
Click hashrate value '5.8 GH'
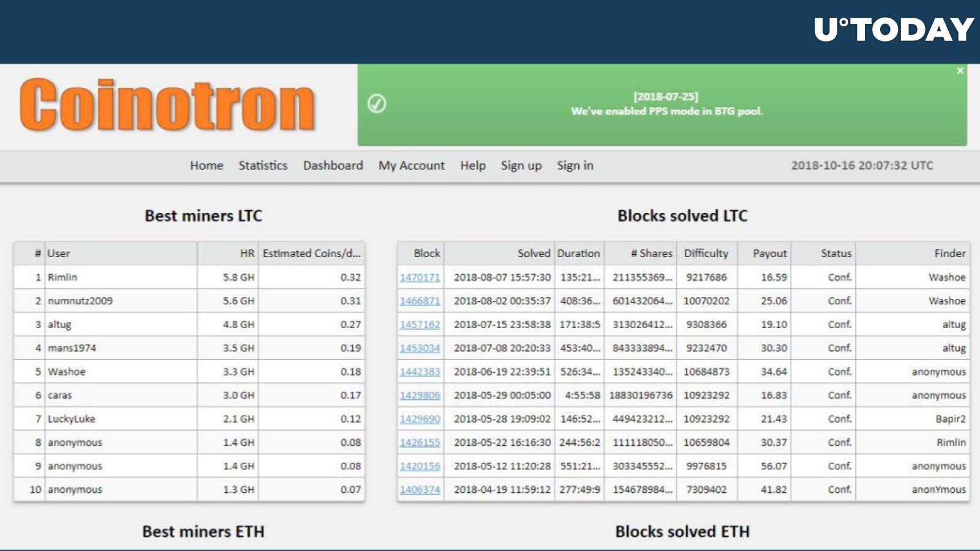238,277
